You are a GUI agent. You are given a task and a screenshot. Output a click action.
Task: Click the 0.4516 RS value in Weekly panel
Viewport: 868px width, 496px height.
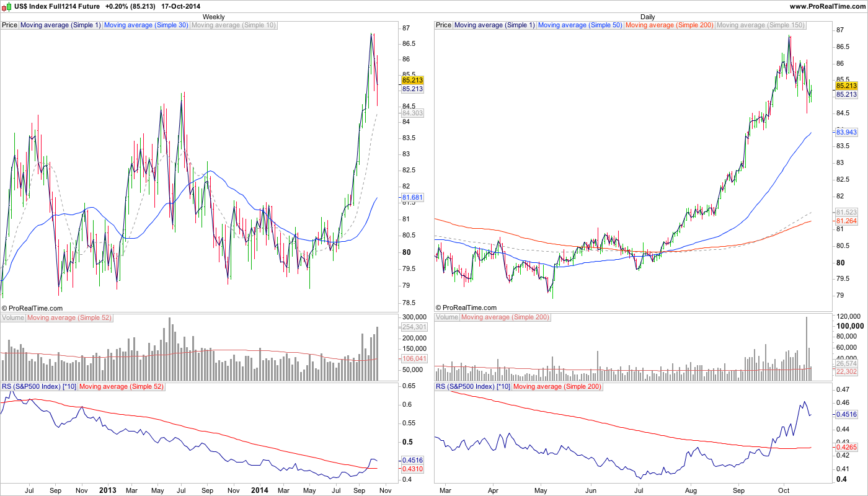412,461
